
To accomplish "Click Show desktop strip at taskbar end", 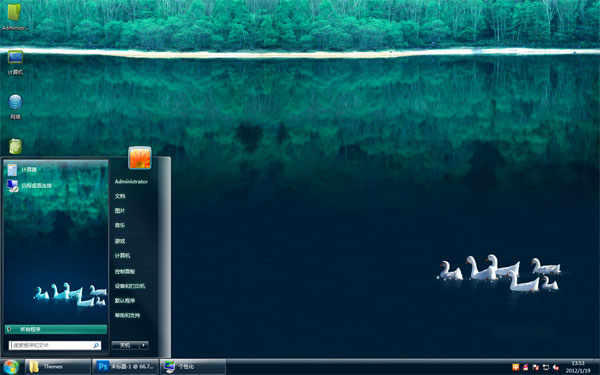I will point(596,367).
